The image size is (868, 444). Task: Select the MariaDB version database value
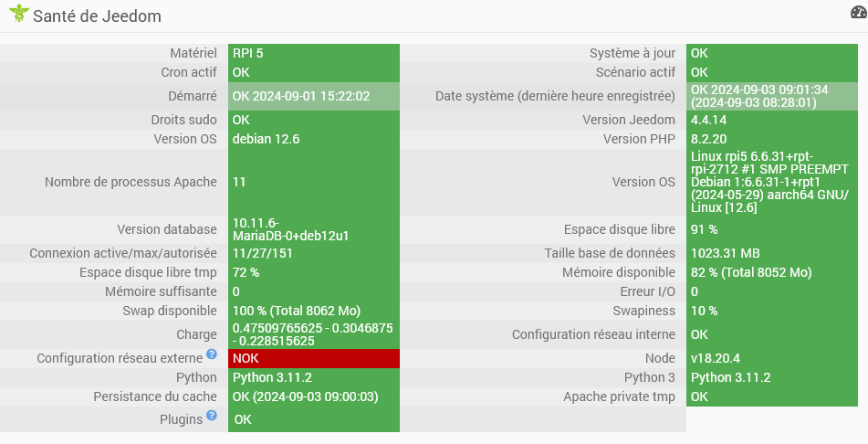(x=314, y=229)
